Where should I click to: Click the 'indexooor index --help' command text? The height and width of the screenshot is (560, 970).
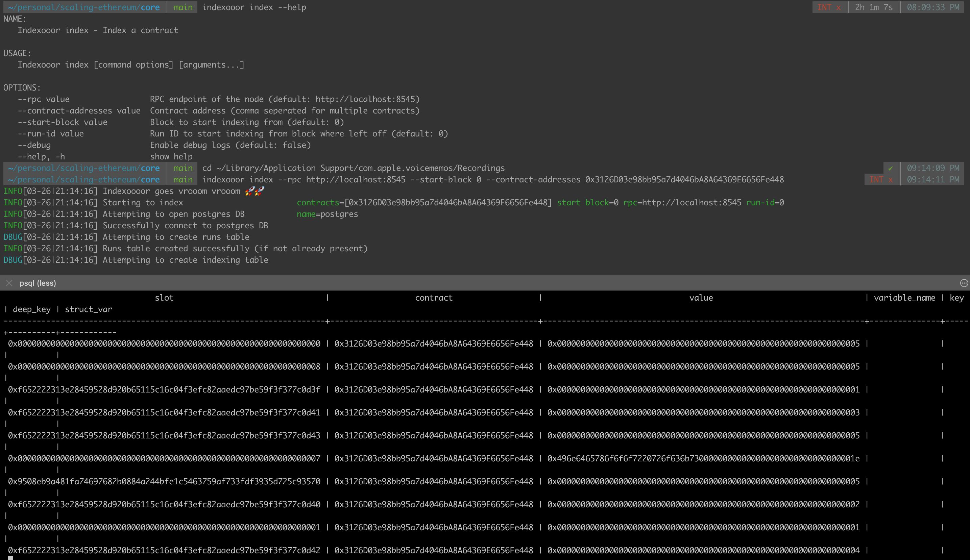point(254,7)
